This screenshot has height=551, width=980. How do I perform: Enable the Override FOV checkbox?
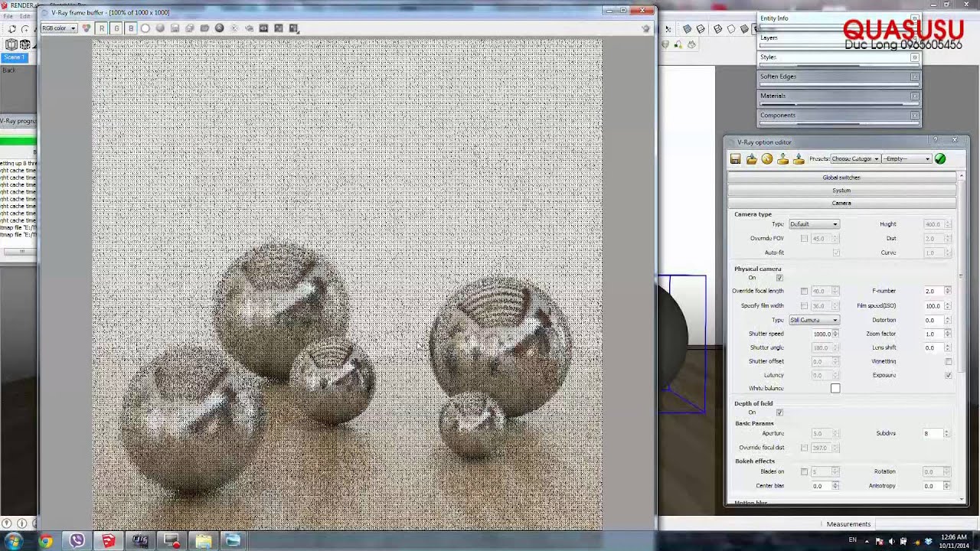[804, 239]
